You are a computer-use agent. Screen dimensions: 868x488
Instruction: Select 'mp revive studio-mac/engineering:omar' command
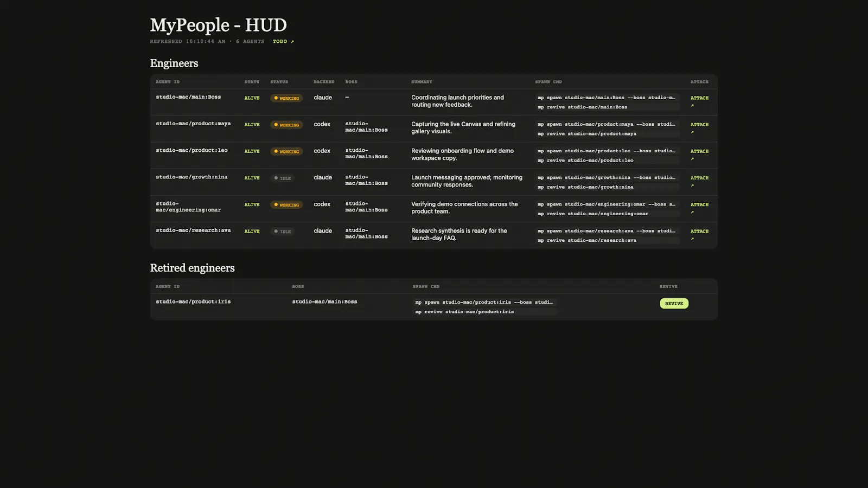point(607,213)
